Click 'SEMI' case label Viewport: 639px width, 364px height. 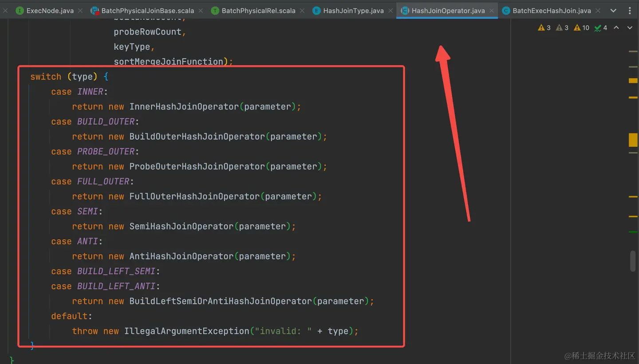(88, 211)
